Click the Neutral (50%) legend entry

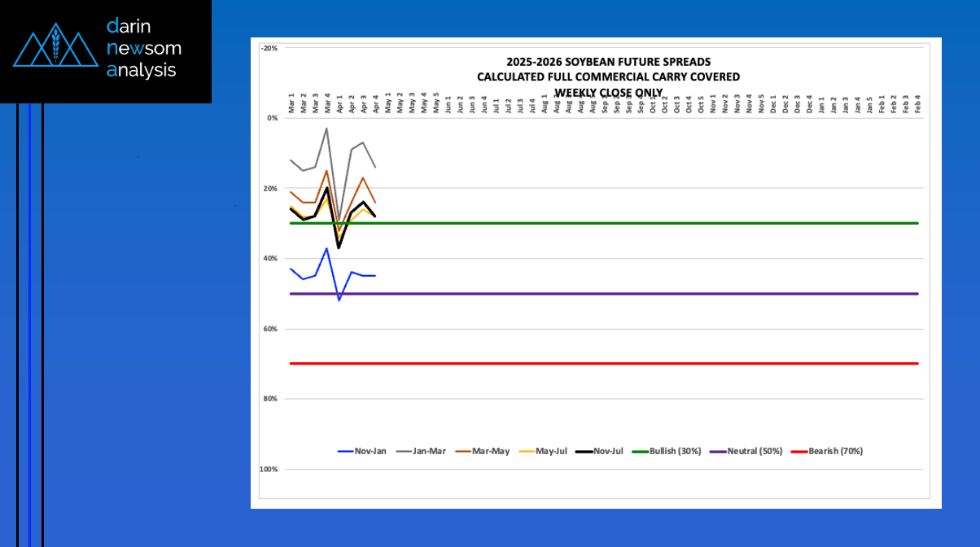746,451
